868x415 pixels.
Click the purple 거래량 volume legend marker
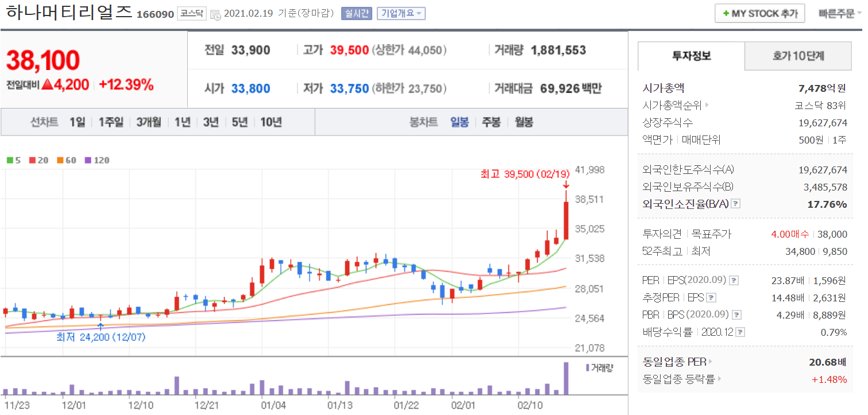(x=587, y=367)
